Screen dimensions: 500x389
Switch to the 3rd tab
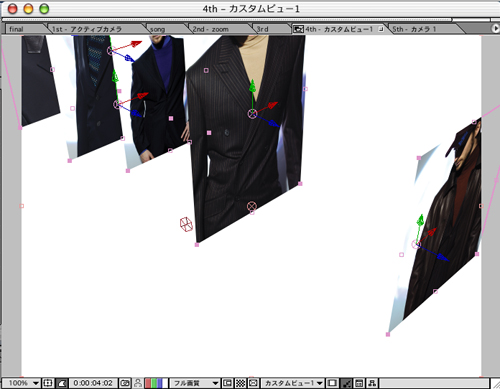pos(272,29)
